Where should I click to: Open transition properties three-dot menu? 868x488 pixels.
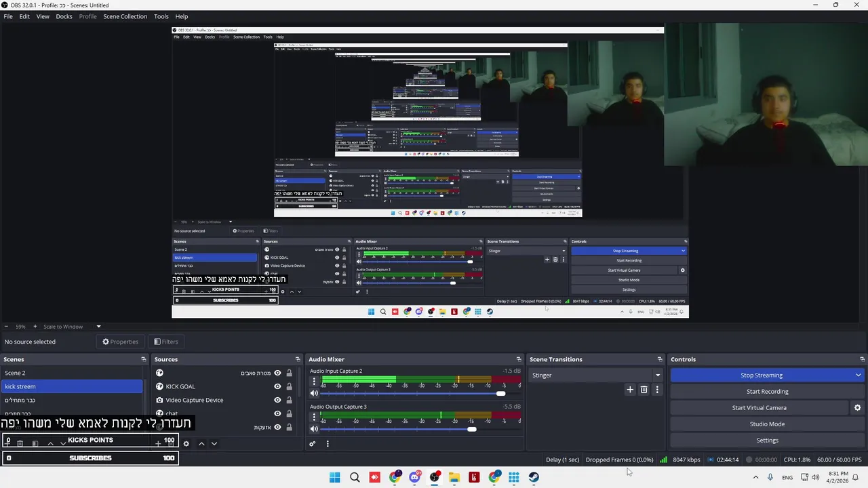tap(657, 390)
